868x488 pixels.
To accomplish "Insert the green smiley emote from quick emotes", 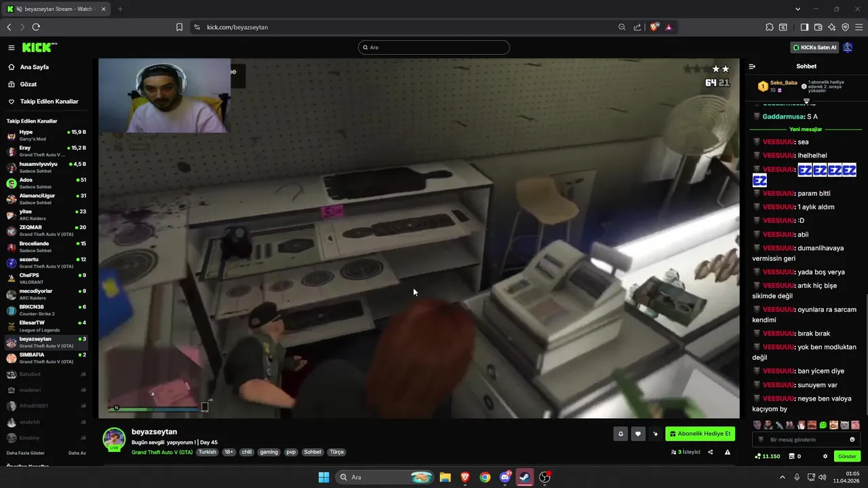I will (x=823, y=425).
